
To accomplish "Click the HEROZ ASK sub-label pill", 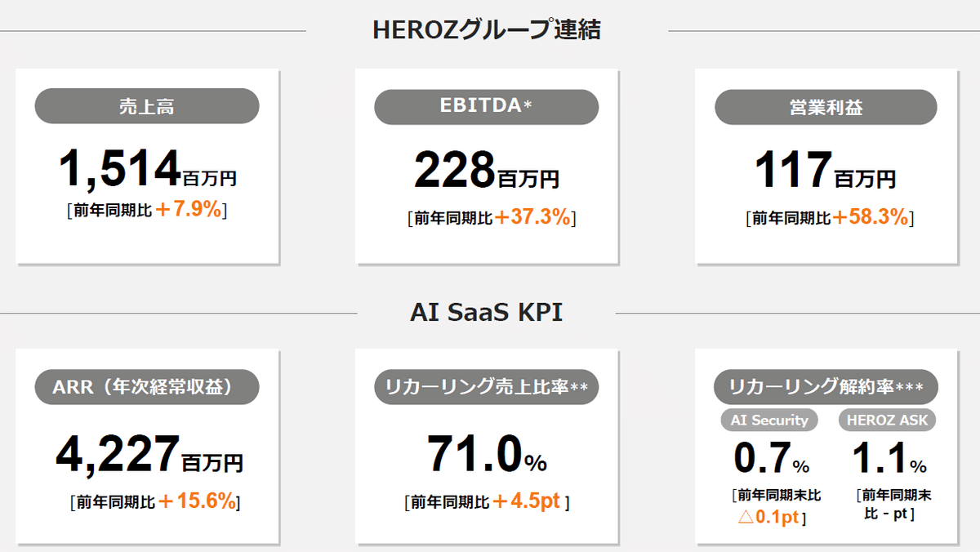I will (x=888, y=420).
